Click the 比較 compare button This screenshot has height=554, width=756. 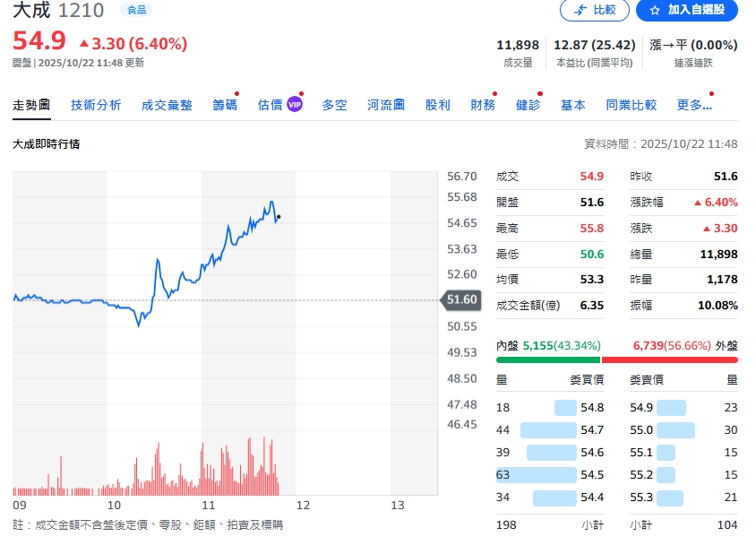pyautogui.click(x=594, y=10)
